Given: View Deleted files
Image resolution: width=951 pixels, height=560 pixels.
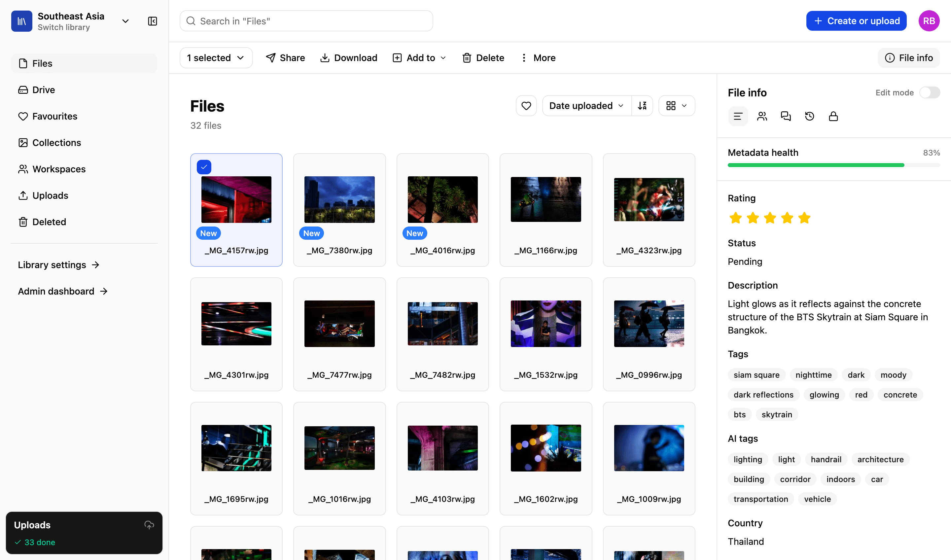Looking at the screenshot, I should pos(84,222).
